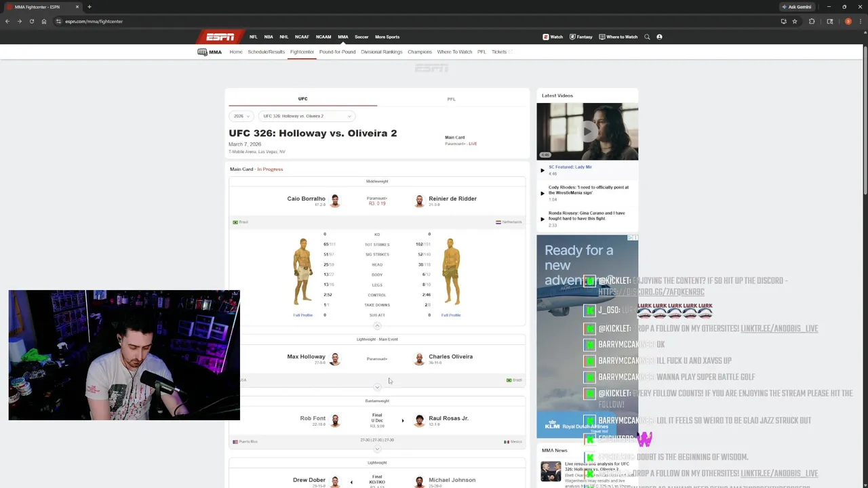Click Charles Oliveira fighter name

450,357
